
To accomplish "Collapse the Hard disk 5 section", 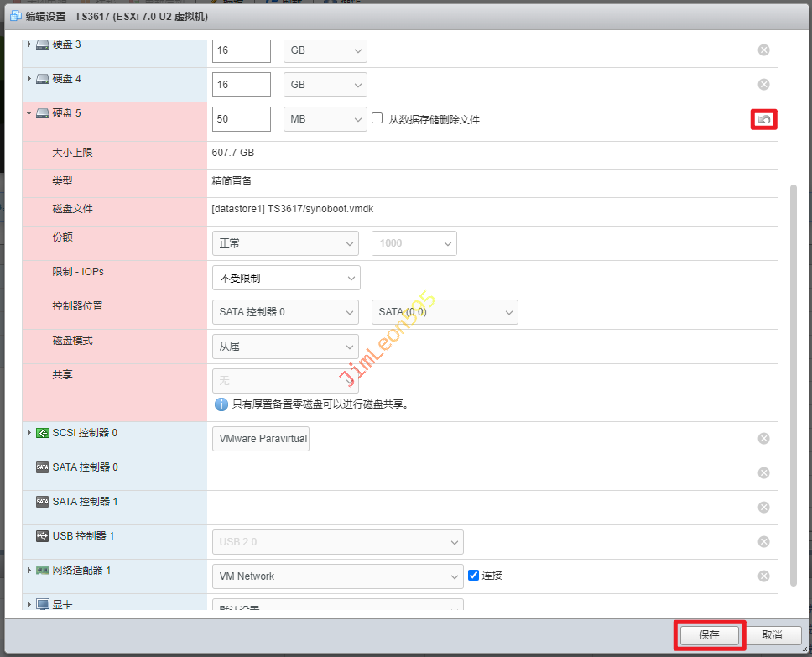I will [29, 113].
